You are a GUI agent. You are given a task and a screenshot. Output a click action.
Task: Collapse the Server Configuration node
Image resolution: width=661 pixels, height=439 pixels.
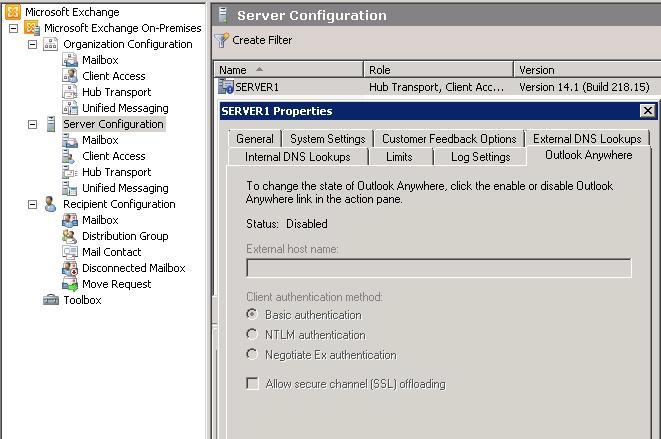[x=32, y=124]
